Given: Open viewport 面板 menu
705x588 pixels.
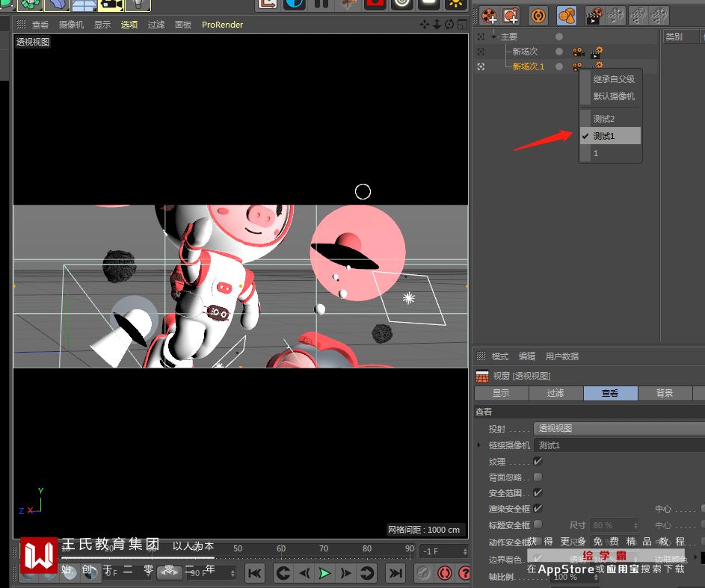Looking at the screenshot, I should coord(183,25).
